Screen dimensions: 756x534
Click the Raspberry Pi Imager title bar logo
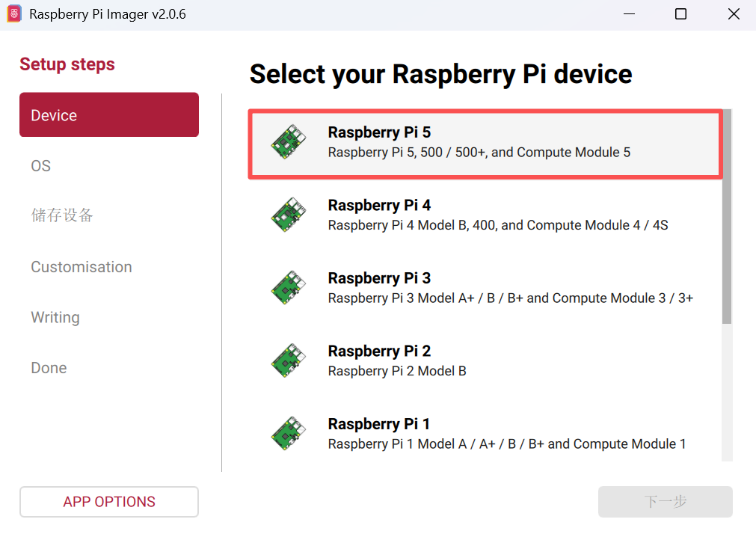tap(14, 14)
